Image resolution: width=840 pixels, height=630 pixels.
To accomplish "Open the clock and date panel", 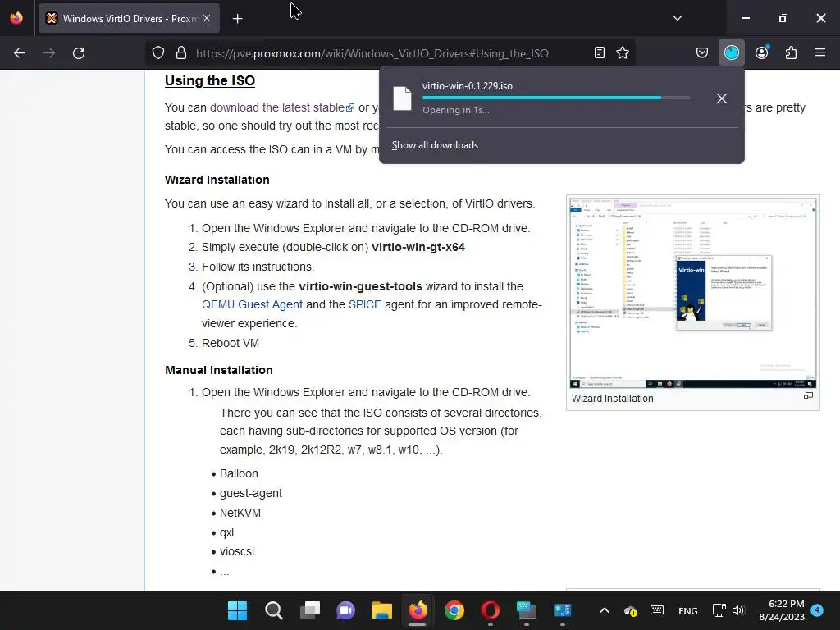I will coord(782,610).
